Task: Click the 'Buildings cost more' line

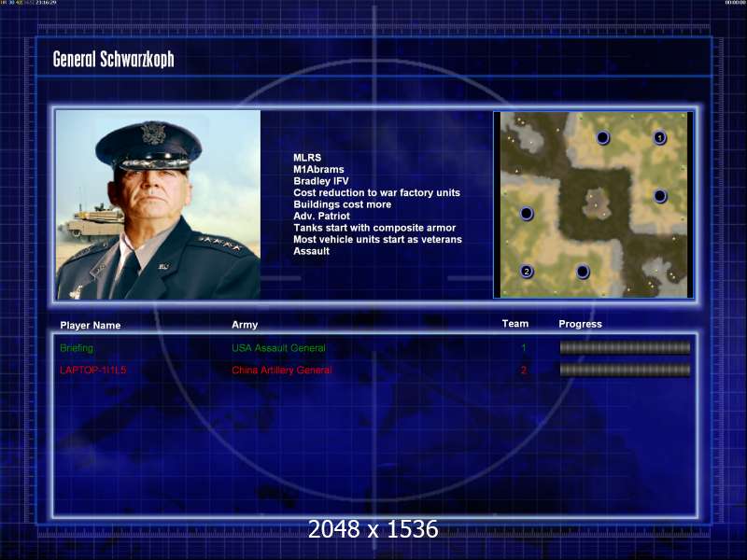Action: 342,204
